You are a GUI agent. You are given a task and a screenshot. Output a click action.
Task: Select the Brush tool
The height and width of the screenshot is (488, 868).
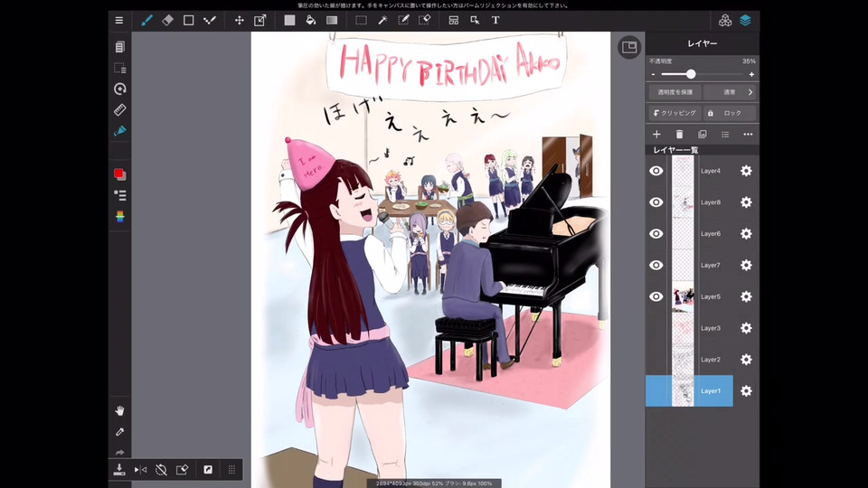(x=146, y=21)
